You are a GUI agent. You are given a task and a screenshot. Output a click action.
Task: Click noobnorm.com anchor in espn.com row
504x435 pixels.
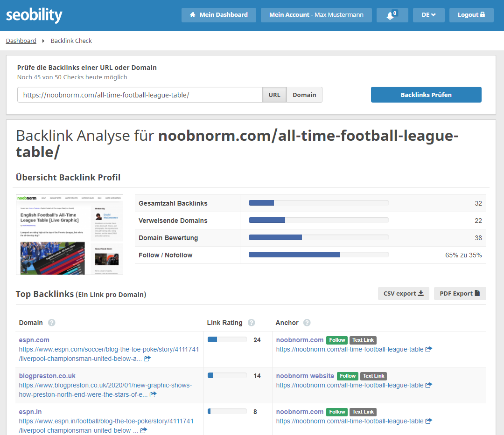[x=300, y=340]
